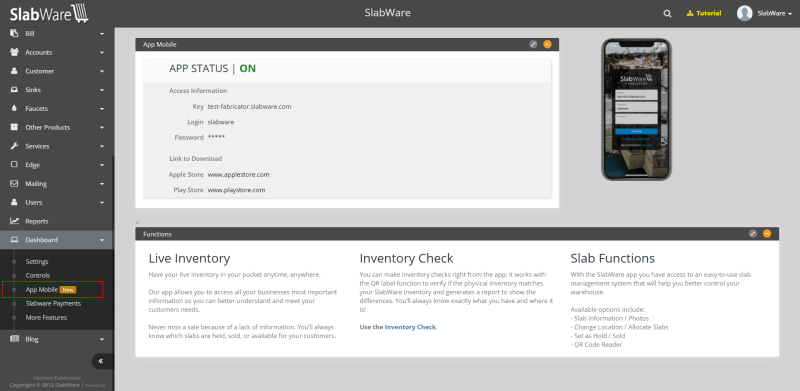The image size is (800, 391).
Task: Collapse the Functions panel with orange minus
Action: [767, 234]
